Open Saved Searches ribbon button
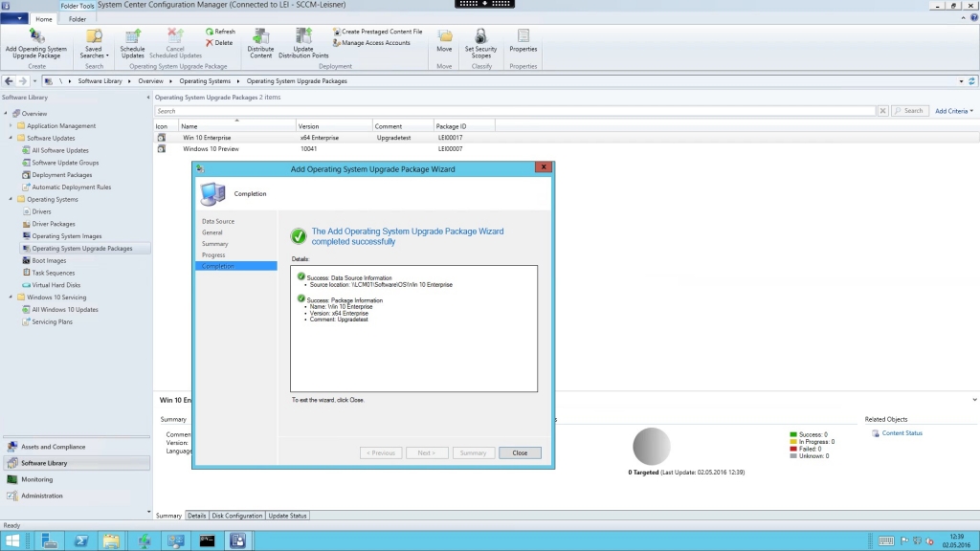Screen dimensions: 980x551 pyautogui.click(x=94, y=44)
